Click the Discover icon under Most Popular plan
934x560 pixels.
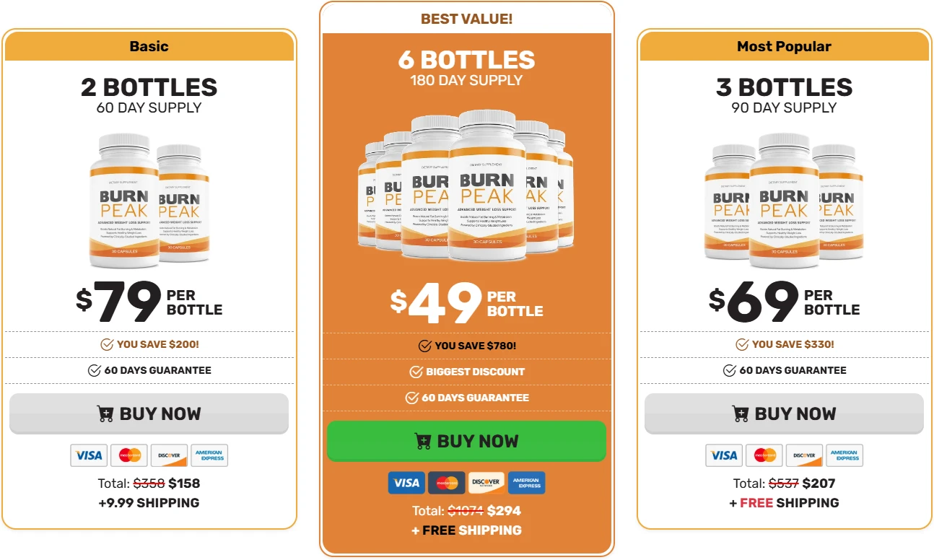pyautogui.click(x=804, y=455)
